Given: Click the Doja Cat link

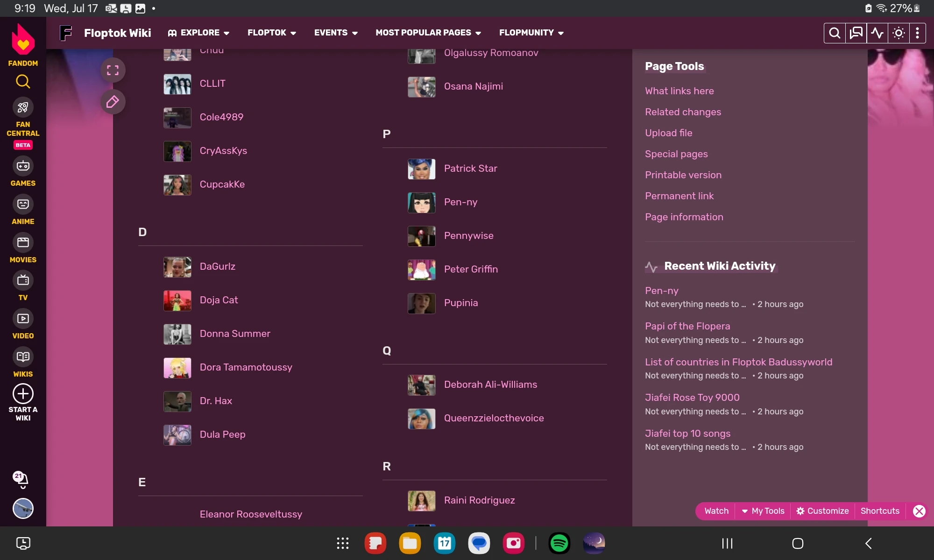Looking at the screenshot, I should point(219,300).
